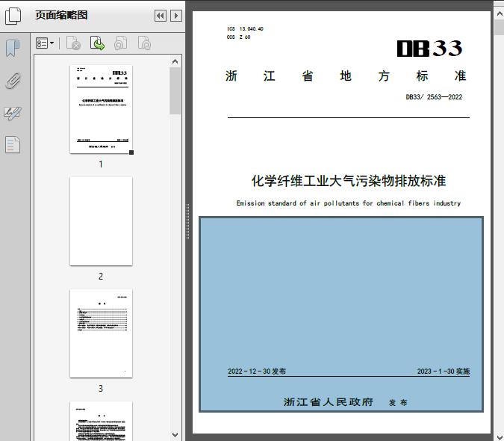Rotate pages counterclockwise icon
Viewport: 504px width, 441px height.
(x=121, y=43)
